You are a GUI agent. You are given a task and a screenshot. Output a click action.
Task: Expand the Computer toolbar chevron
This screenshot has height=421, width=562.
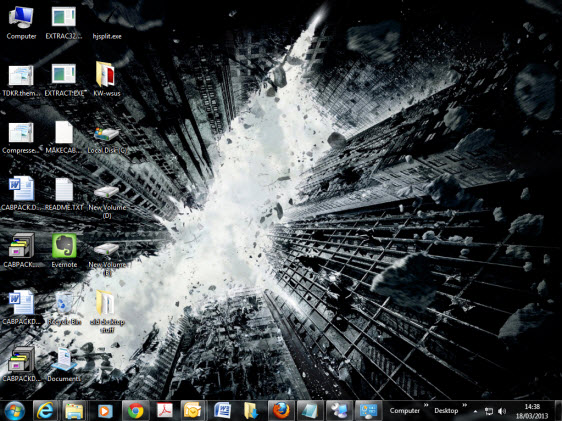point(426,405)
